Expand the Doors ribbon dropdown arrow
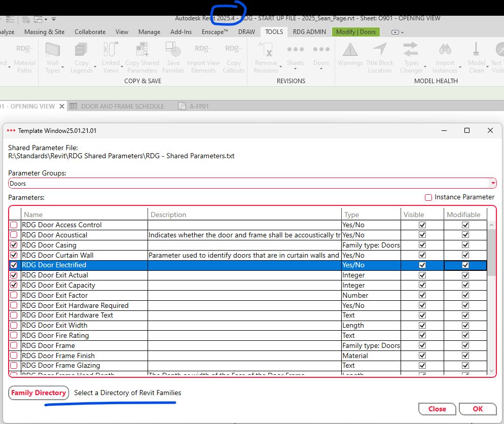 [x=321, y=69]
